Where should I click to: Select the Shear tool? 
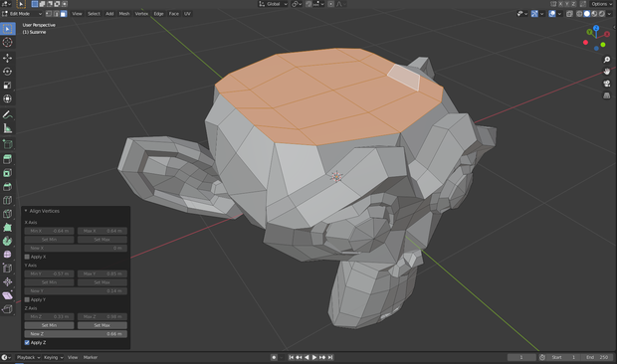(8, 295)
